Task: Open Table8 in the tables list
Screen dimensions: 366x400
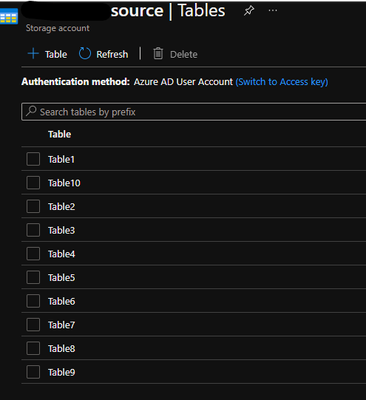Action: 61,349
